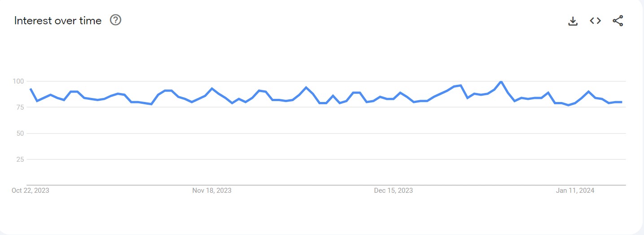Viewport: 644px width, 235px height.
Task: Select the Nov 18, 2023 date label
Action: tap(212, 191)
